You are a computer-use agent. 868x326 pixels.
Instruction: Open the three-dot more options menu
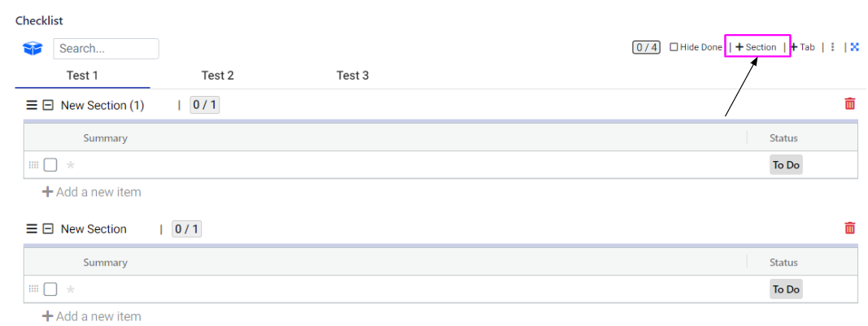833,47
